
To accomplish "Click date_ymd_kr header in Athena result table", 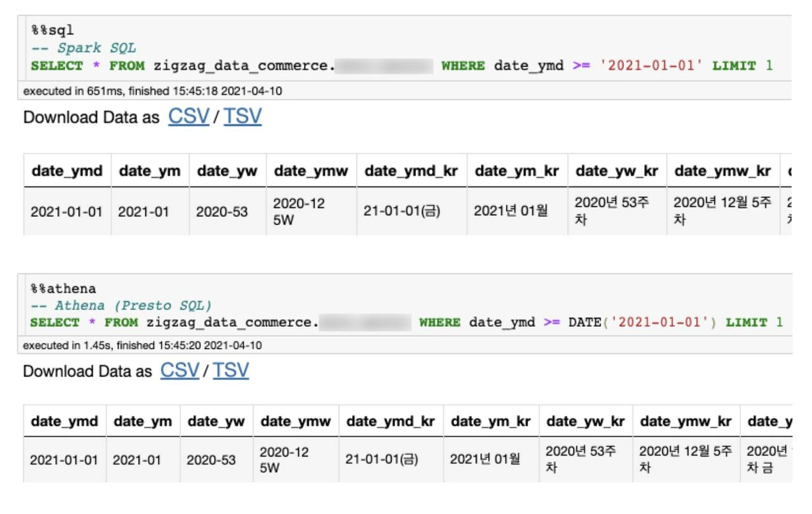I will click(391, 421).
